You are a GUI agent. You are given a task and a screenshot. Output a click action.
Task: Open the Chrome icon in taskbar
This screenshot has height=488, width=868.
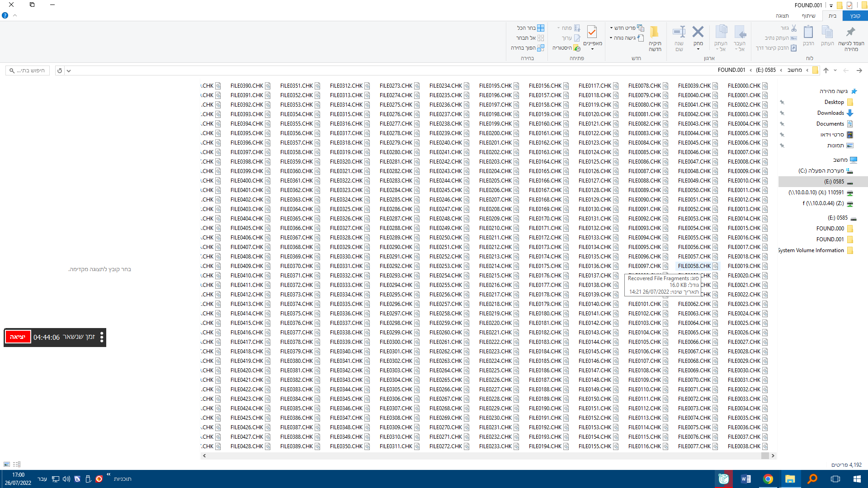[x=768, y=479]
